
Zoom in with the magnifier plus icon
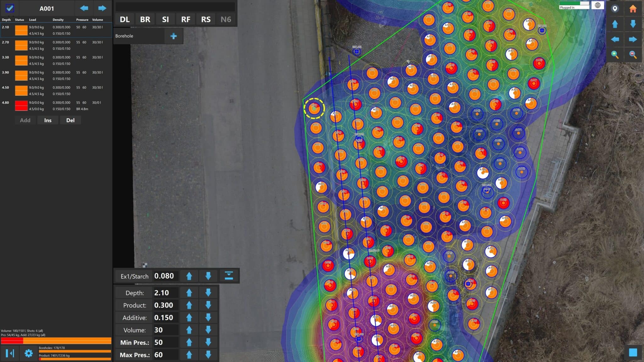615,55
